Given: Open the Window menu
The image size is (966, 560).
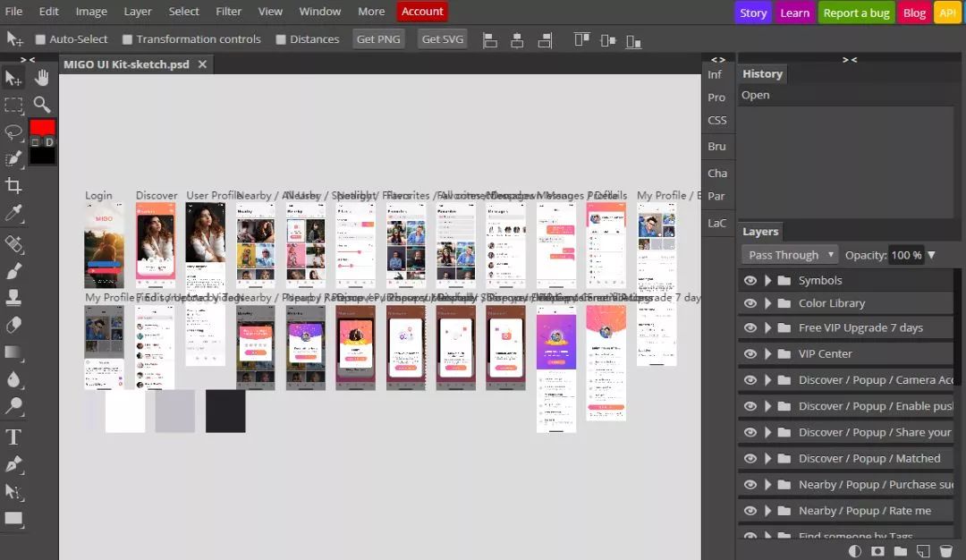Looking at the screenshot, I should 319,11.
